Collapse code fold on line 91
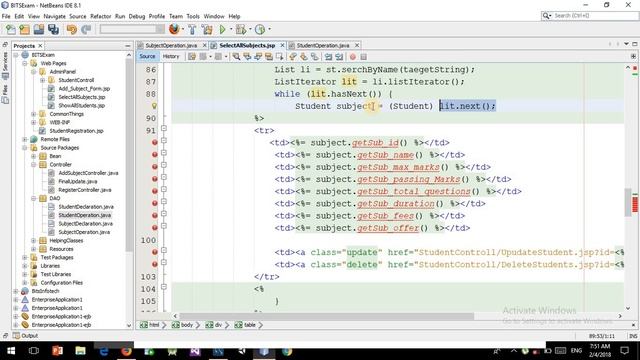640x360 pixels. point(164,128)
